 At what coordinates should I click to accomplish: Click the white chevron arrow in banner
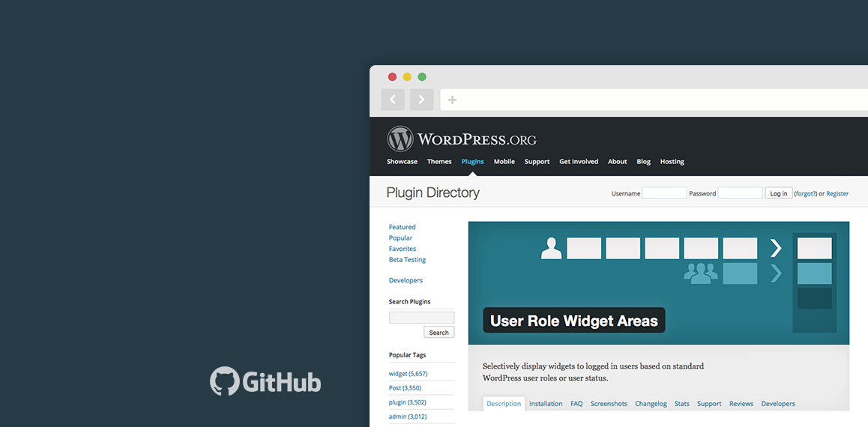776,248
